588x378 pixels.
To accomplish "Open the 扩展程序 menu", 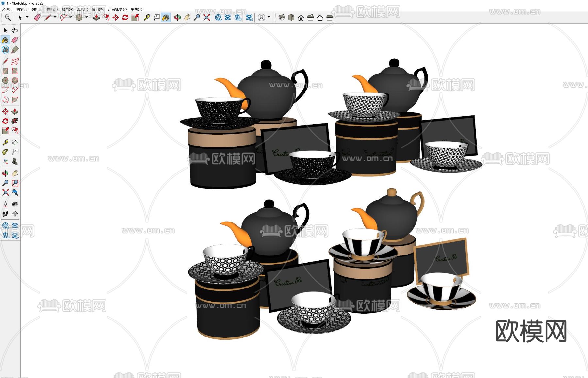I will point(118,9).
